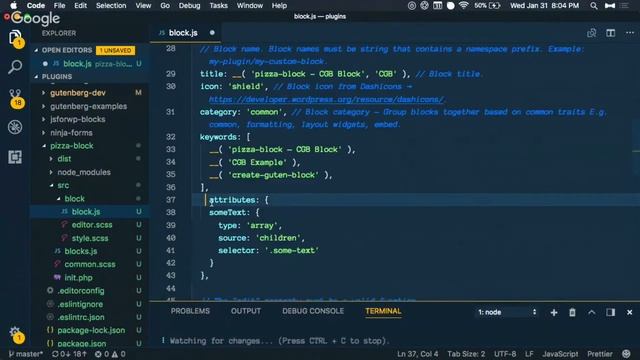Open init.php in file tree
Viewport: 640px width, 360px height.
point(78,278)
